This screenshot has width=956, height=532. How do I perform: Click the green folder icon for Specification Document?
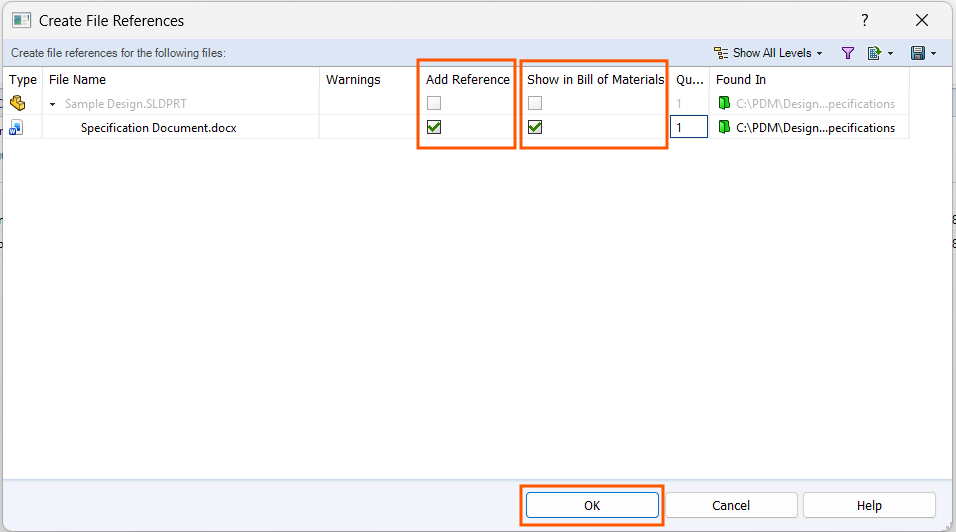[x=724, y=127]
